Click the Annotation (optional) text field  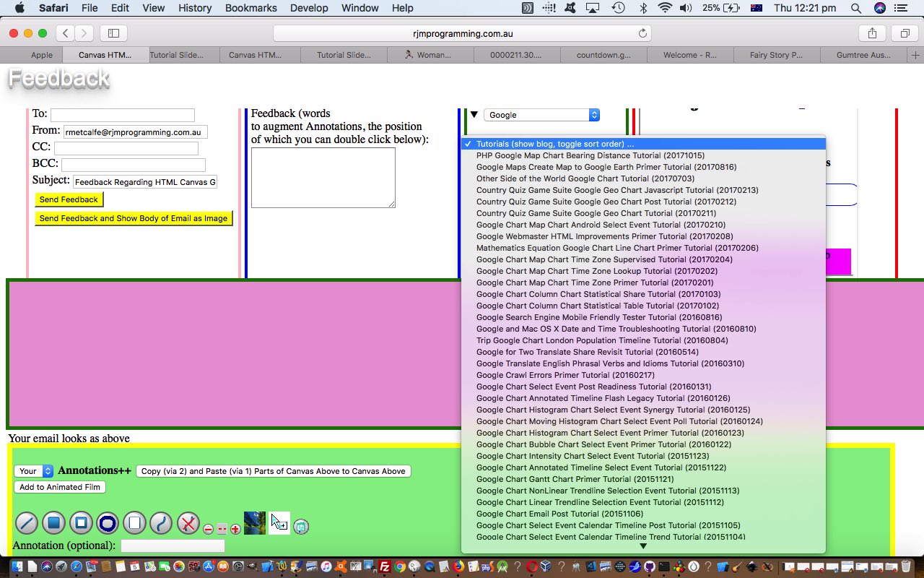point(173,545)
